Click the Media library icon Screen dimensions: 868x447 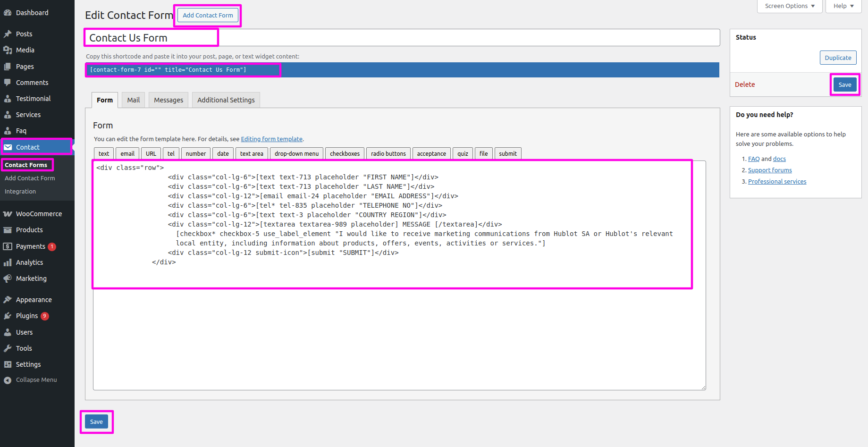[8, 50]
